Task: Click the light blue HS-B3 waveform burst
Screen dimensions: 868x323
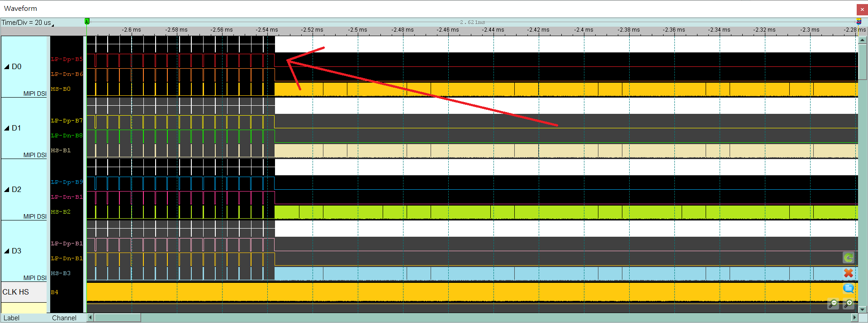Action: (x=566, y=274)
